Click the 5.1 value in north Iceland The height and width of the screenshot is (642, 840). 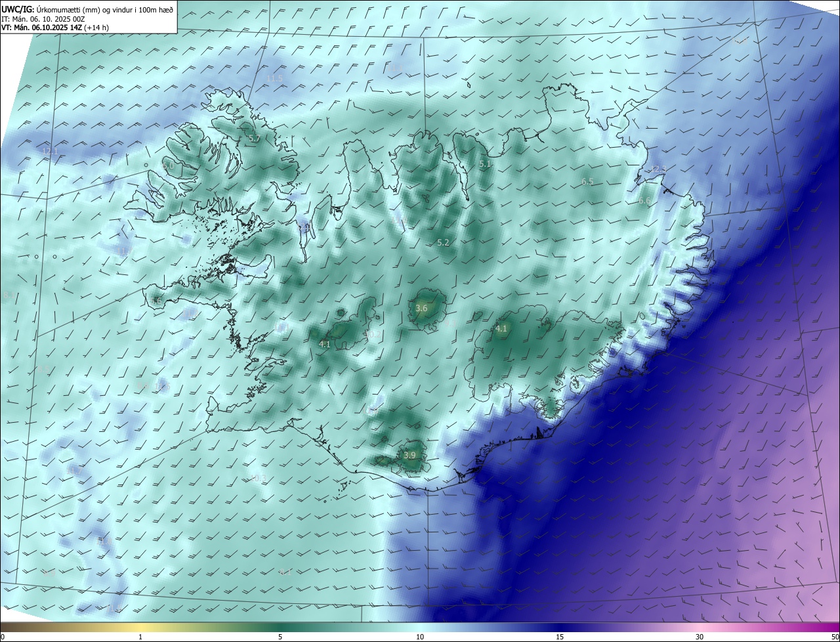click(485, 164)
